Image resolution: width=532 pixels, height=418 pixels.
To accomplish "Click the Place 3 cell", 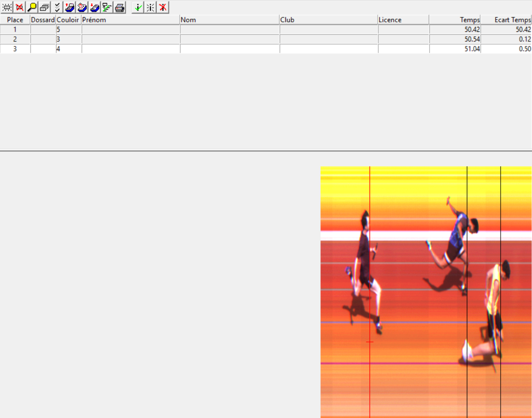I will (x=15, y=49).
